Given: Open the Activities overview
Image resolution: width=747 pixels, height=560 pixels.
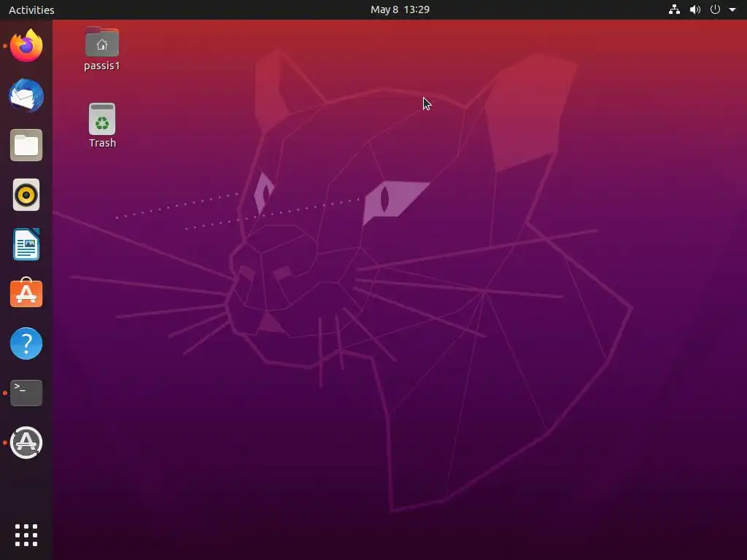Looking at the screenshot, I should pyautogui.click(x=31, y=9).
